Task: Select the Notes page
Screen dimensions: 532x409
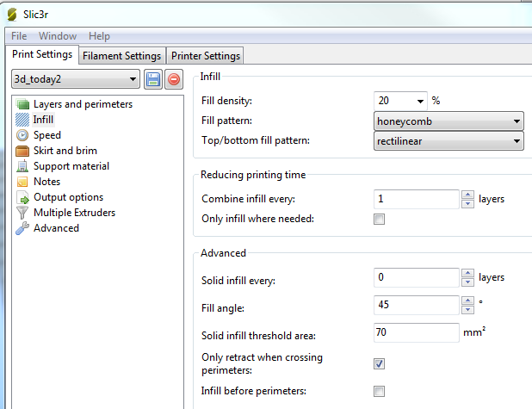Action: pos(46,182)
